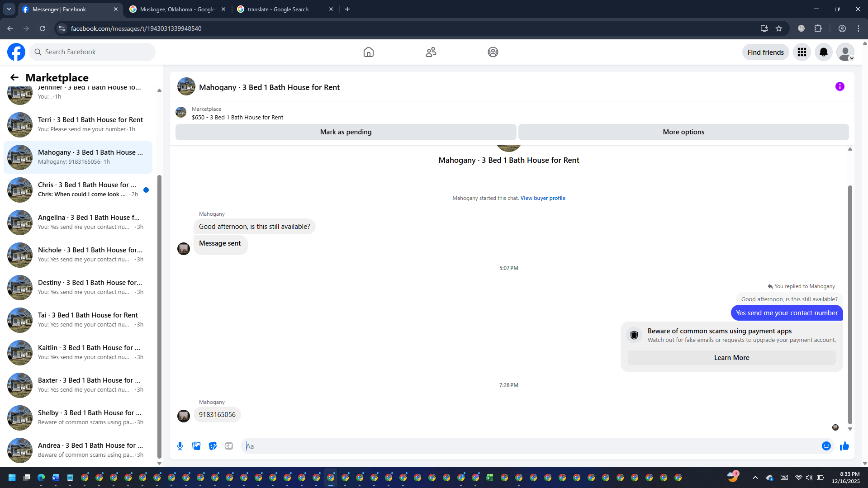Reload the current page
The height and width of the screenshot is (488, 868).
pyautogui.click(x=43, y=28)
